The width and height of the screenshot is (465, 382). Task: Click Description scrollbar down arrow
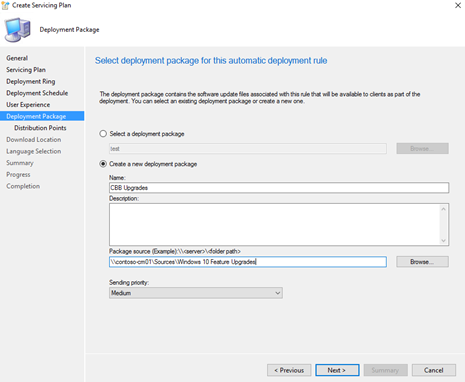443,240
